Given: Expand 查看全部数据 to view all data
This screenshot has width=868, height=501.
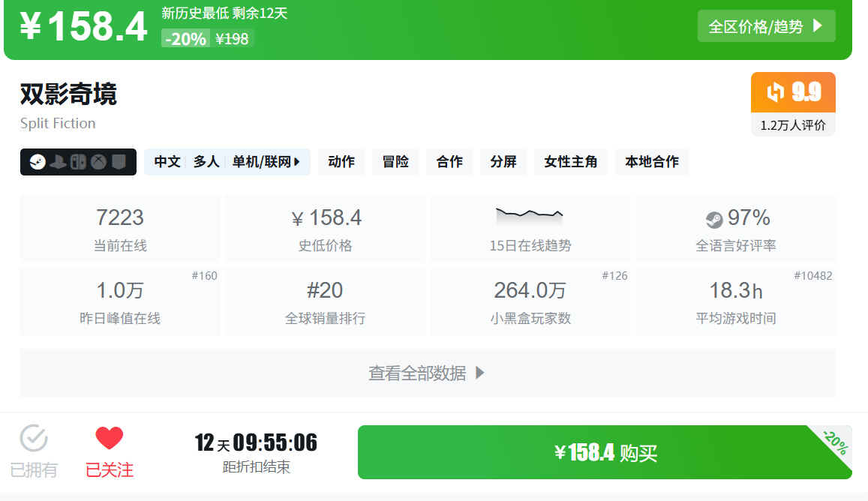Looking at the screenshot, I should (x=428, y=373).
